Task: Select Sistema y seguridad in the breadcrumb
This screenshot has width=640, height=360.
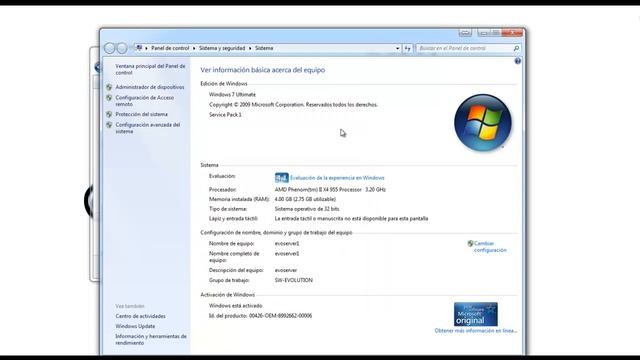Action: [x=222, y=48]
